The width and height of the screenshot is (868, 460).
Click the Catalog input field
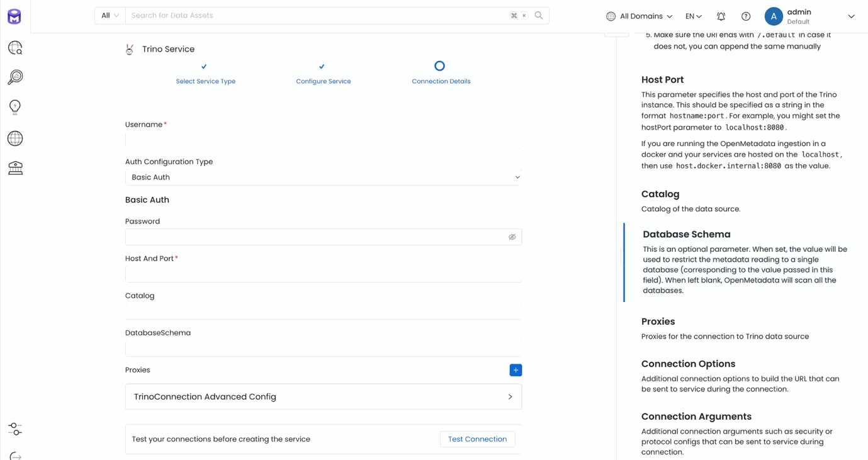[x=324, y=311]
